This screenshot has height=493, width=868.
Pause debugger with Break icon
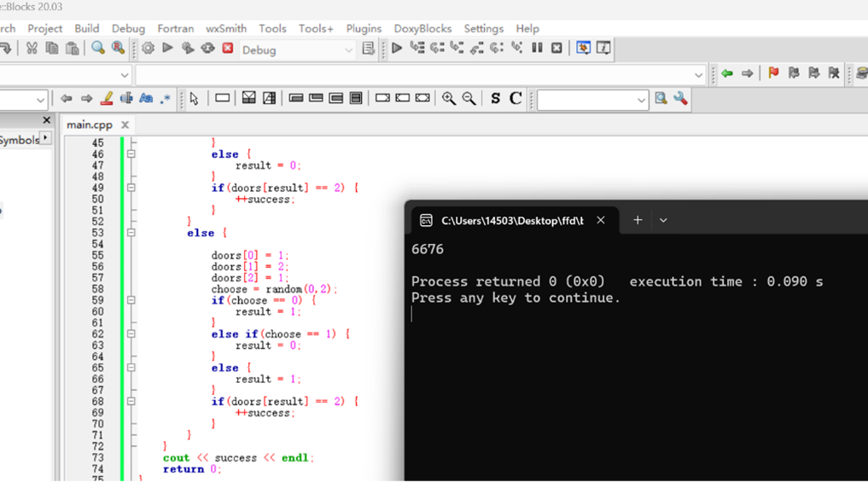(x=537, y=48)
